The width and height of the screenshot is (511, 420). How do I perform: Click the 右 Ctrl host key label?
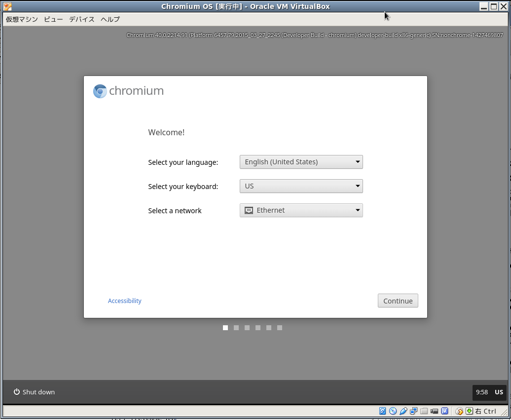click(485, 411)
